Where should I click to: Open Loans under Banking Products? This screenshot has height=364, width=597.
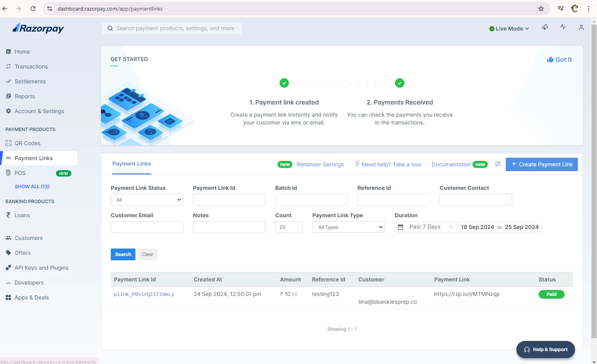coord(22,215)
